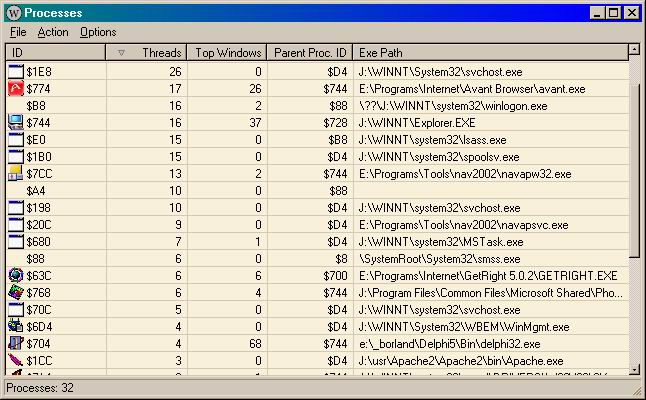Open the Action menu
This screenshot has height=400, width=646.
pyautogui.click(x=53, y=32)
